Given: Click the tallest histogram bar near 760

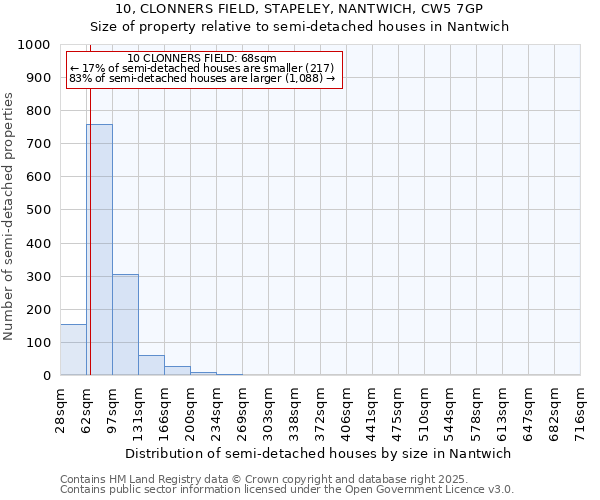Looking at the screenshot, I should pyautogui.click(x=99, y=250).
